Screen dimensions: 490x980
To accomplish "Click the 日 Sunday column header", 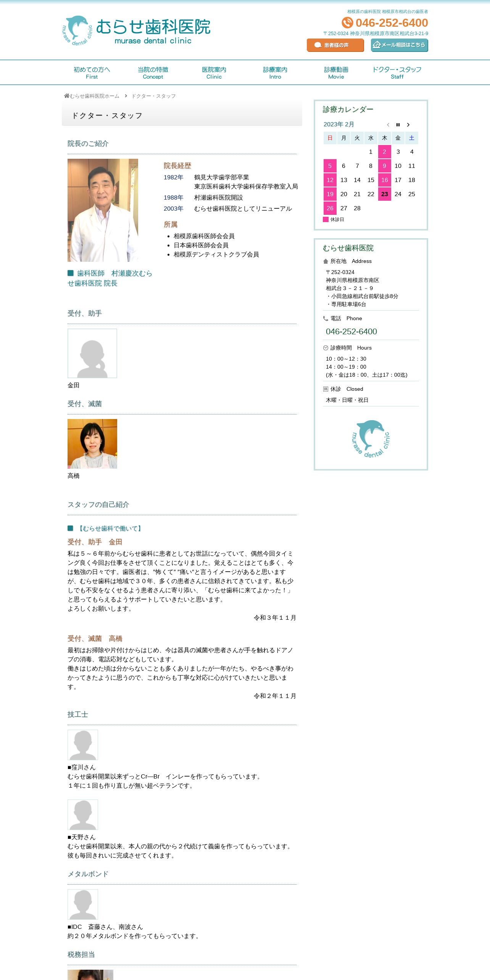I will point(330,138).
